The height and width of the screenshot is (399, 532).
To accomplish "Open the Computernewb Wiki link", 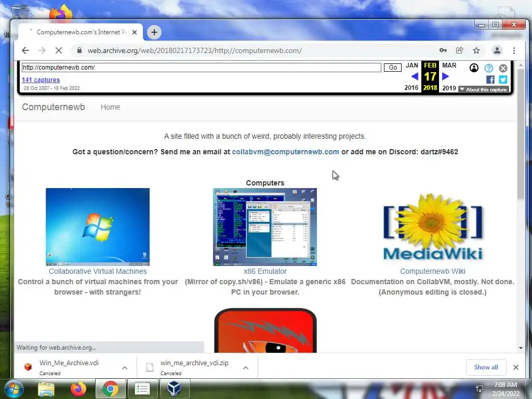I will [x=433, y=271].
